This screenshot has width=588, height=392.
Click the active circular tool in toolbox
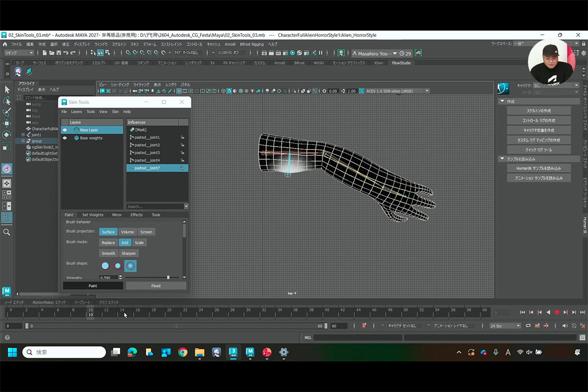(7, 169)
